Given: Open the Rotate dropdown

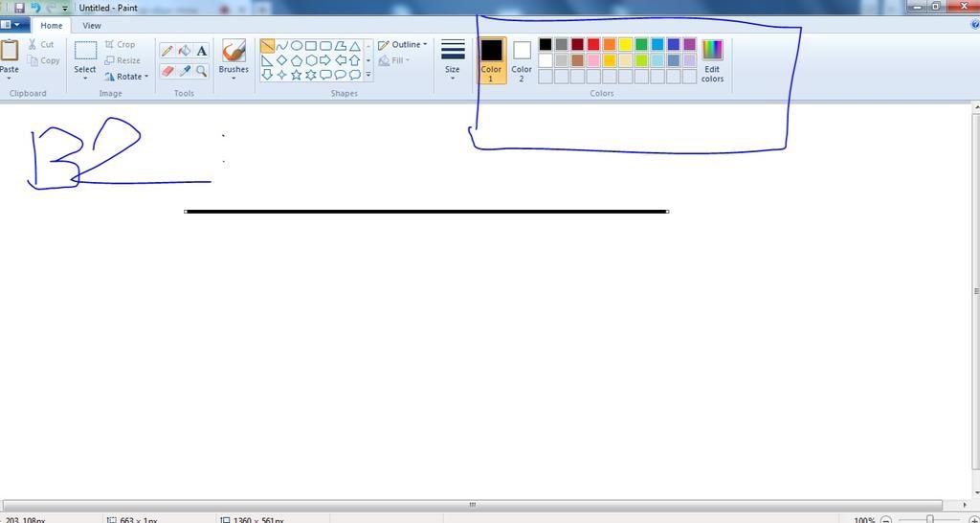Looking at the screenshot, I should point(127,77).
